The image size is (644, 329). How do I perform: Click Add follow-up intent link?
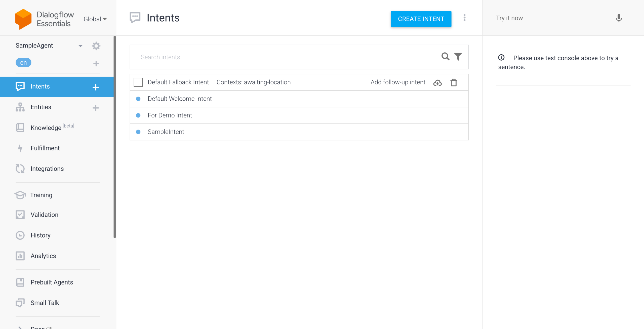398,82
